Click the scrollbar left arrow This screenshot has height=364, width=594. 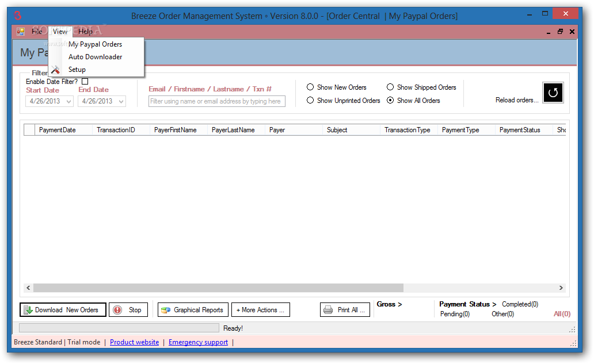click(28, 288)
